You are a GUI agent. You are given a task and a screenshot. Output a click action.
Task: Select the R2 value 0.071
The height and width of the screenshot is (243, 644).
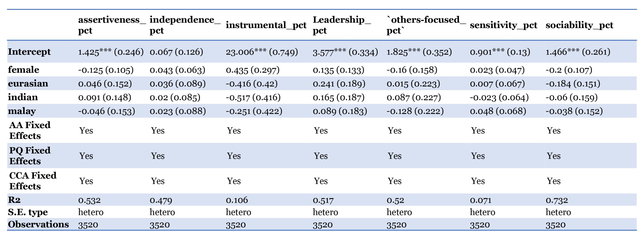point(481,200)
